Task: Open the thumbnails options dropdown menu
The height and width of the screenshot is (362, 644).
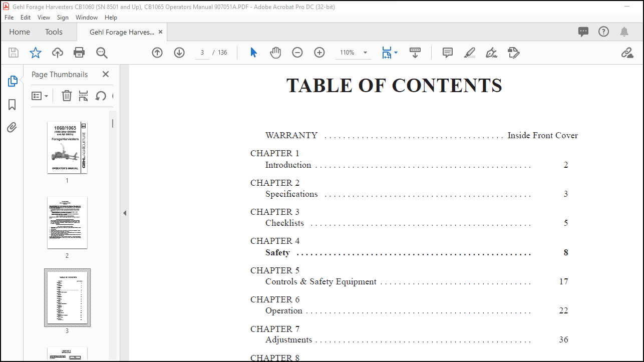Action: 40,96
